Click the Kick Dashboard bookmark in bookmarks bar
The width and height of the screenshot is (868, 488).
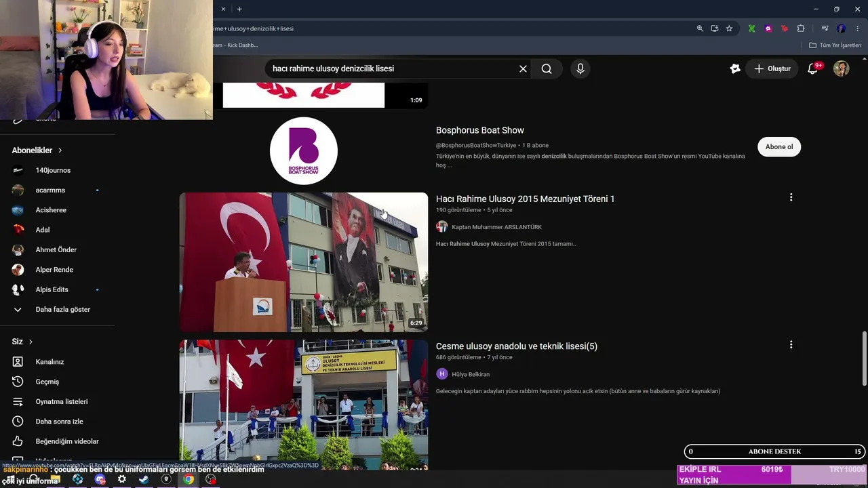tap(235, 45)
